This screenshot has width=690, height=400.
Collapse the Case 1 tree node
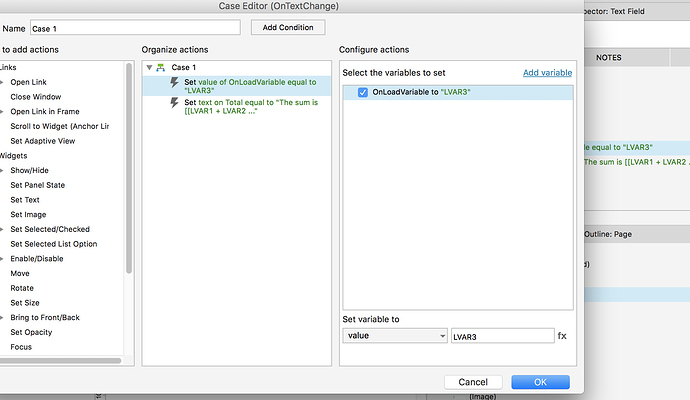click(x=149, y=67)
